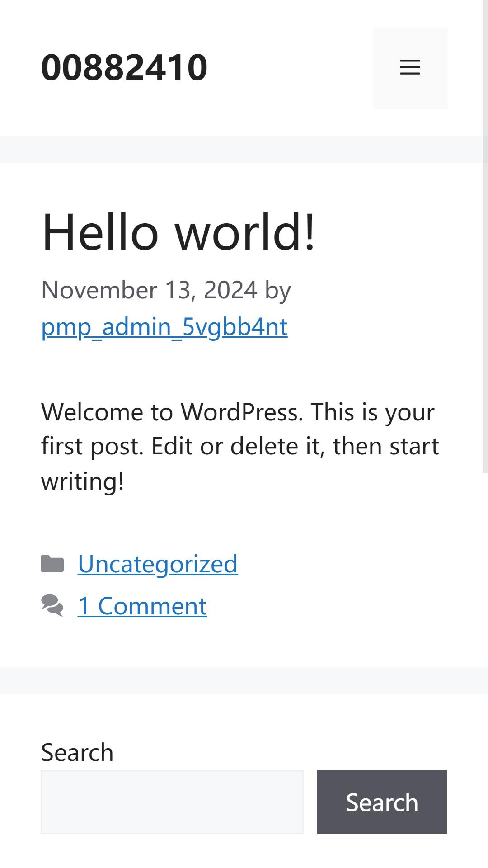Viewport: 488px width, 868px height.
Task: Open the hamburger menu
Action: 410,68
